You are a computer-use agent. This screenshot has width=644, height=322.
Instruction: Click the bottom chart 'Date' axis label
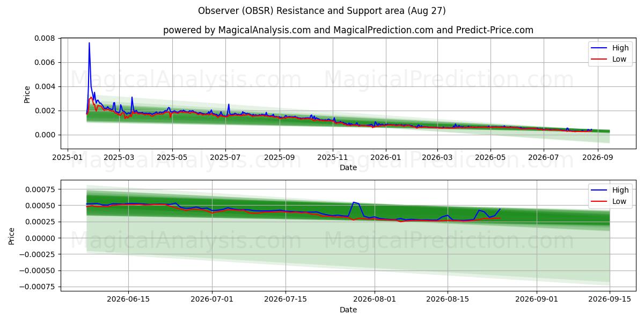348,310
